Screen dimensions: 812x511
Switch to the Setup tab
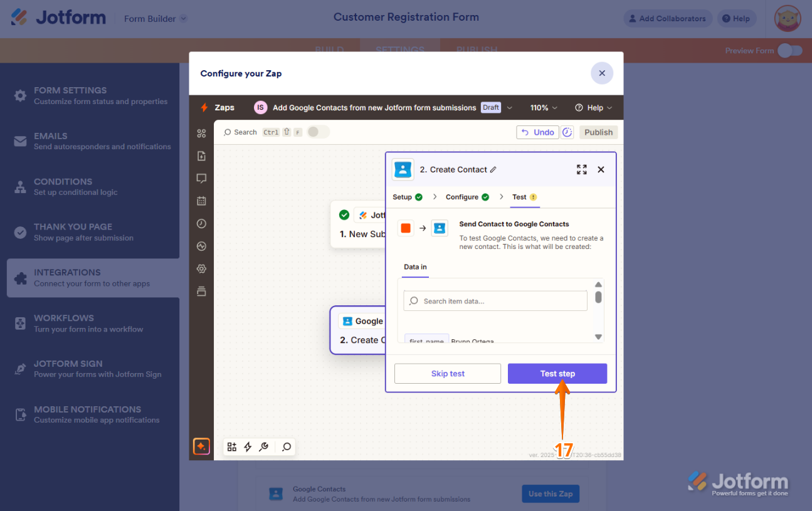pyautogui.click(x=408, y=197)
